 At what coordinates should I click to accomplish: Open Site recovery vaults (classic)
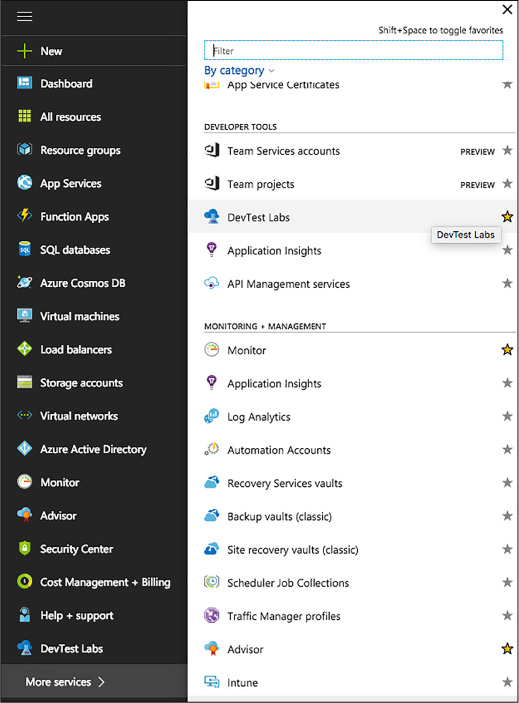(293, 550)
